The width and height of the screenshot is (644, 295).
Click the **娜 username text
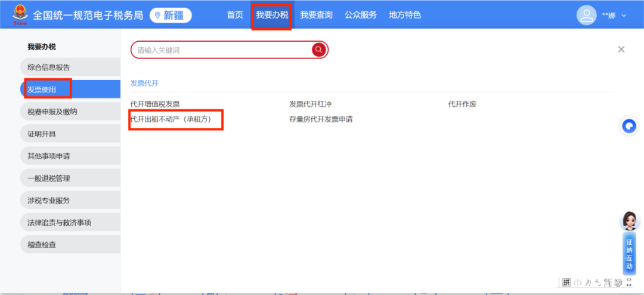(609, 16)
